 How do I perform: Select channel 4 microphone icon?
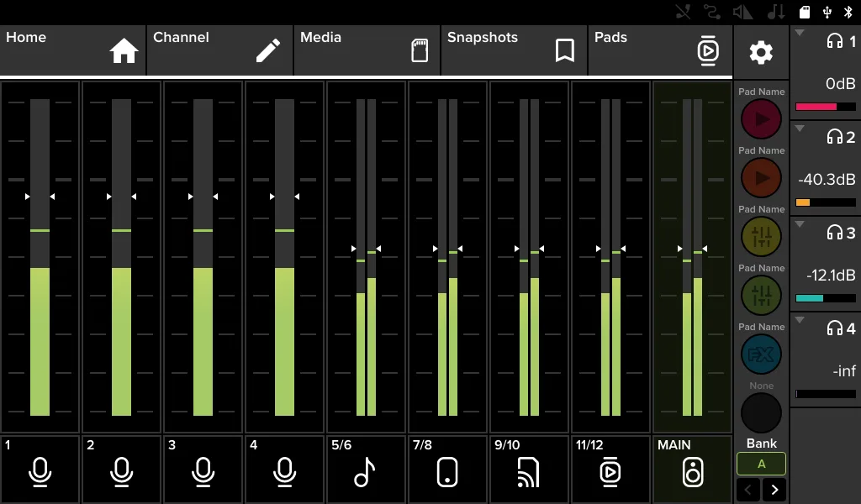[x=284, y=471]
